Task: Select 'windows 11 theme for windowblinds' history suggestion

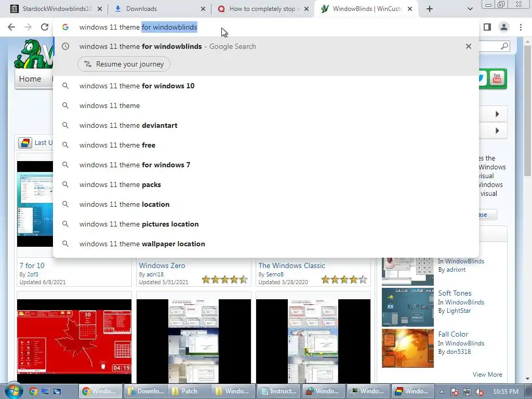Action: (266, 46)
